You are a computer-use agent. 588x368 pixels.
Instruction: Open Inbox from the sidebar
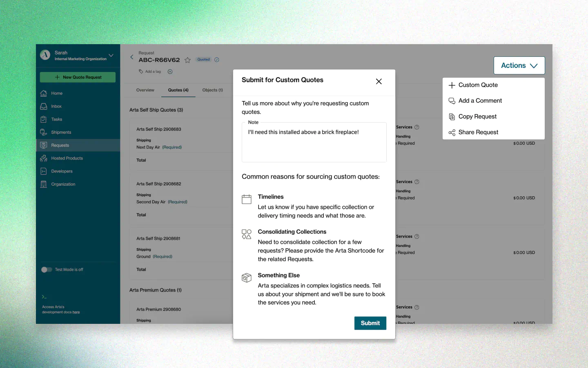[x=56, y=106]
